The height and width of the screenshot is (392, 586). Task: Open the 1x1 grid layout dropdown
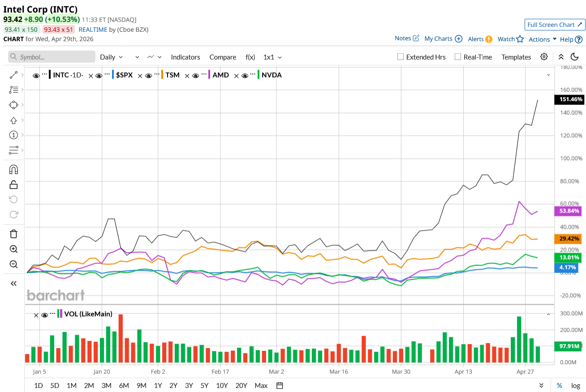272,57
